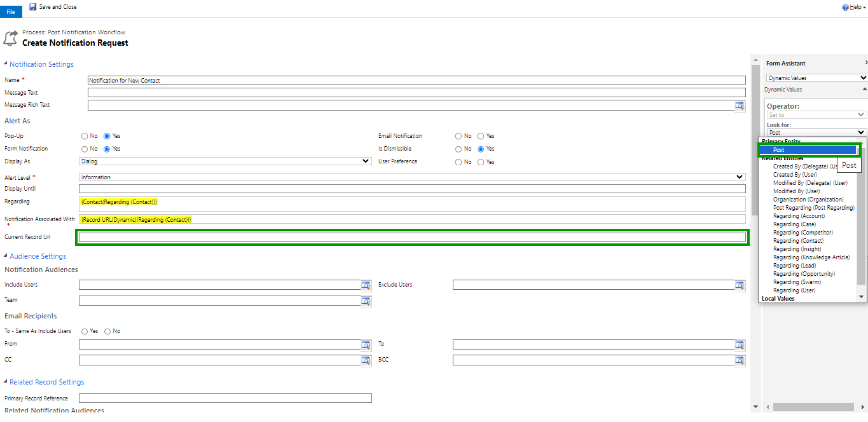This screenshot has height=422, width=868.
Task: Set Is Dismissible to No
Action: click(458, 149)
